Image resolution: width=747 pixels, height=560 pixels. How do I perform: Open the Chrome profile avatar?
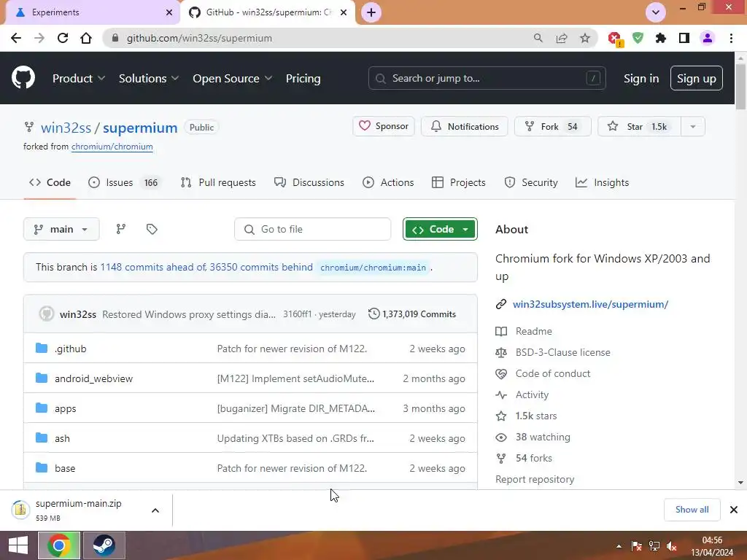click(708, 38)
